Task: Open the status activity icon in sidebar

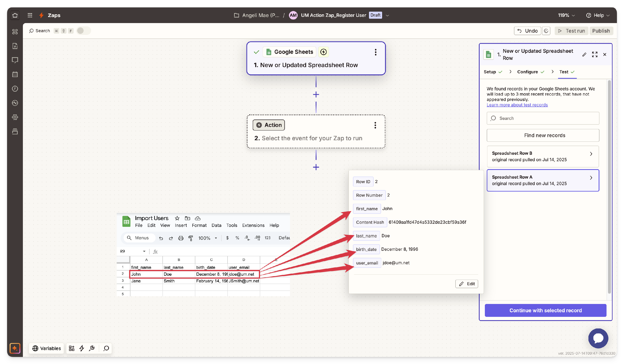Action: (15, 103)
